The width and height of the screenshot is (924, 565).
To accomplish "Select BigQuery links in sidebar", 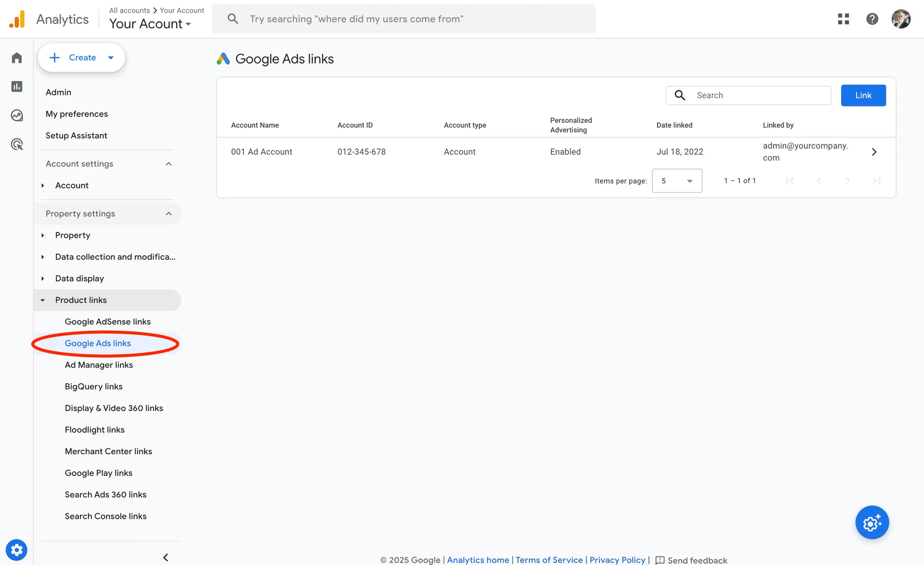I will [94, 387].
